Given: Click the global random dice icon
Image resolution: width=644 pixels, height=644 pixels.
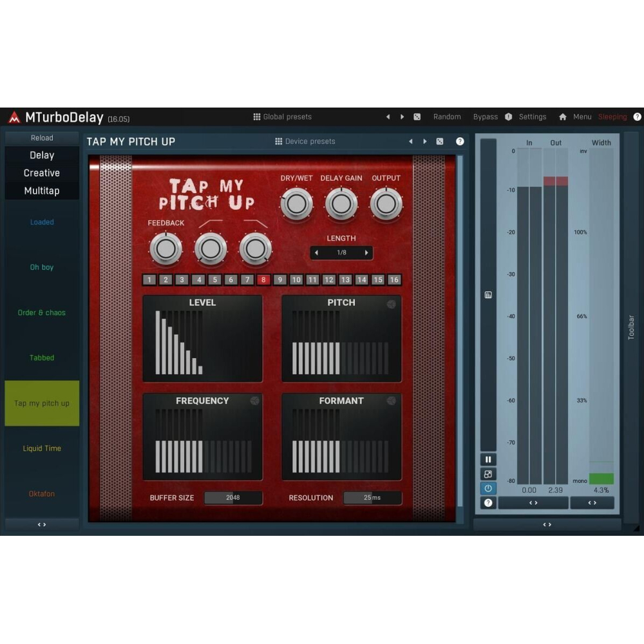Looking at the screenshot, I should [x=417, y=117].
